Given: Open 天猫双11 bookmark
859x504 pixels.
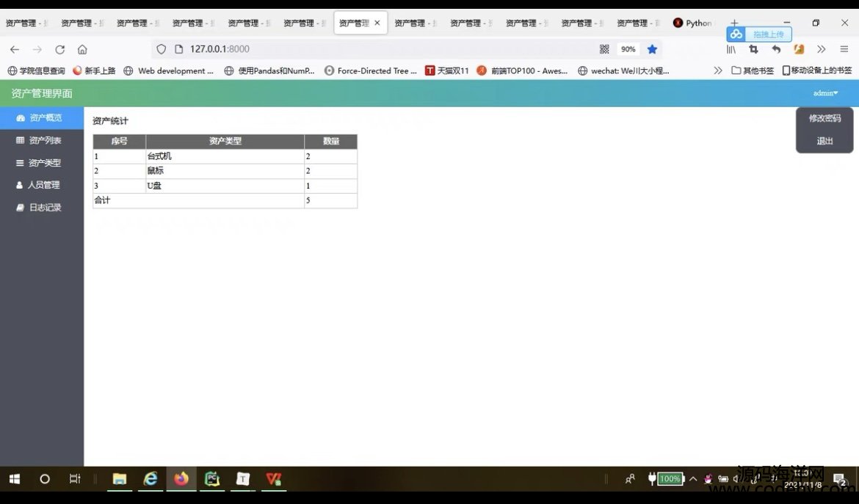Looking at the screenshot, I should [x=447, y=70].
